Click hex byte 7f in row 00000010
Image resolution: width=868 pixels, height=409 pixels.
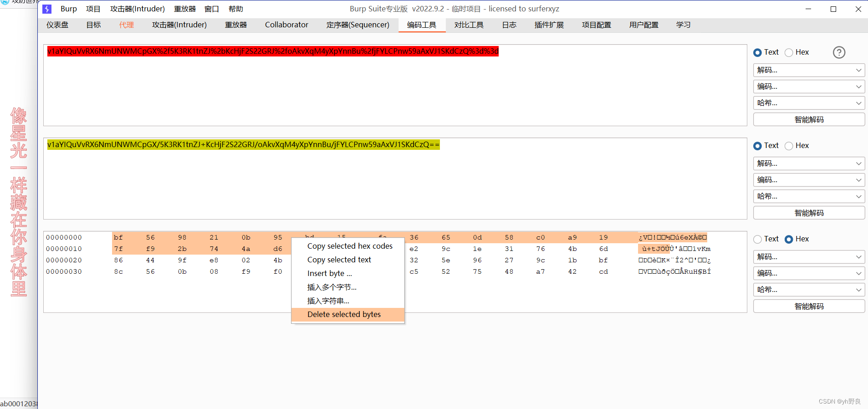(x=118, y=249)
